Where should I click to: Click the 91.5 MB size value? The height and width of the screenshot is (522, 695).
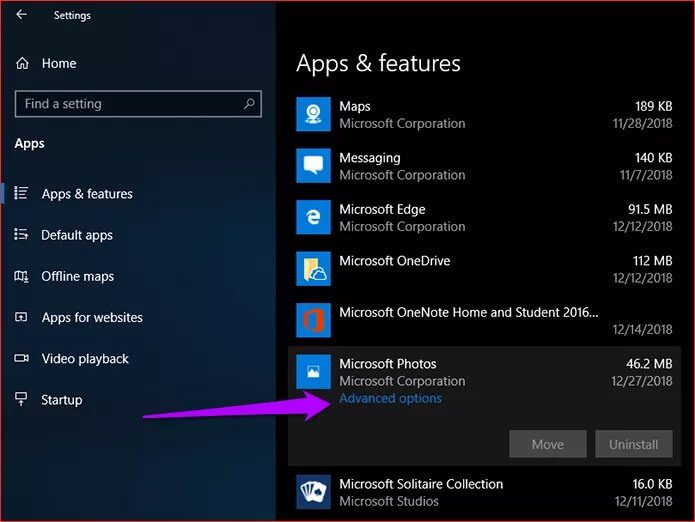pyautogui.click(x=650, y=209)
